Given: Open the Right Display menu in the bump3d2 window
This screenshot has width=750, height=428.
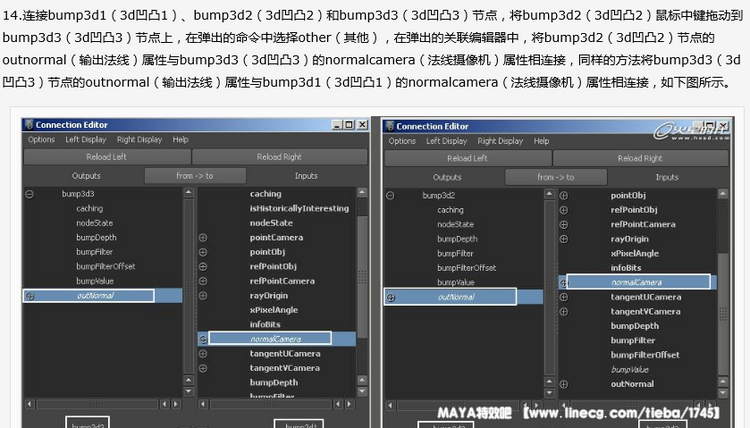Looking at the screenshot, I should tap(500, 141).
